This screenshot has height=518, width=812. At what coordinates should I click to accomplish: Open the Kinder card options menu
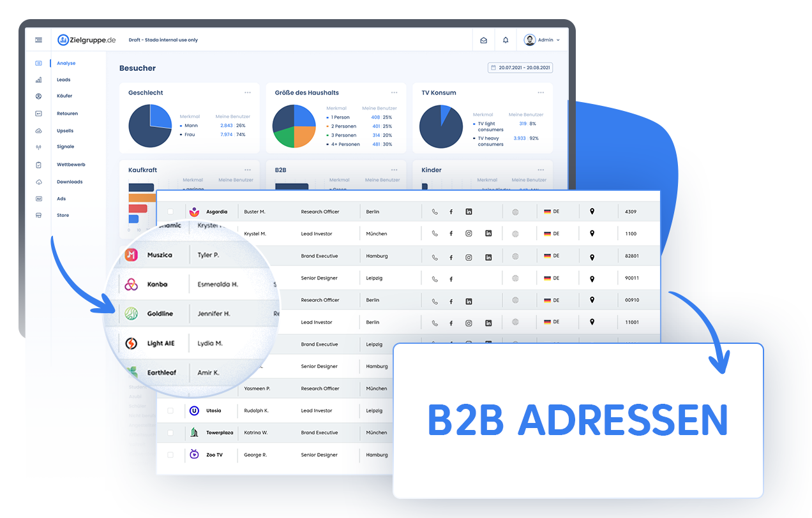[541, 170]
